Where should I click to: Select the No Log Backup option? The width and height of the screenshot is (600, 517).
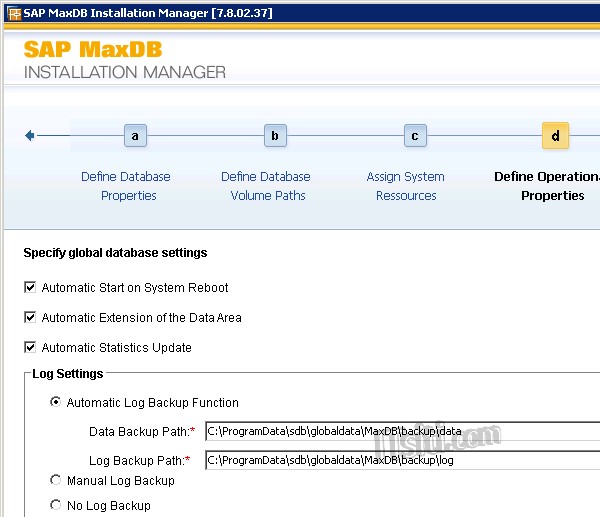(x=55, y=505)
